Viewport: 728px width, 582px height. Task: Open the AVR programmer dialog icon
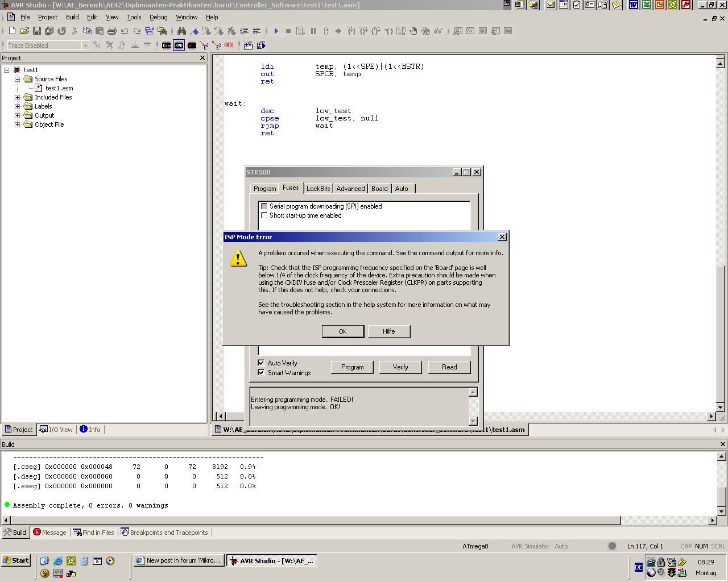(x=179, y=45)
